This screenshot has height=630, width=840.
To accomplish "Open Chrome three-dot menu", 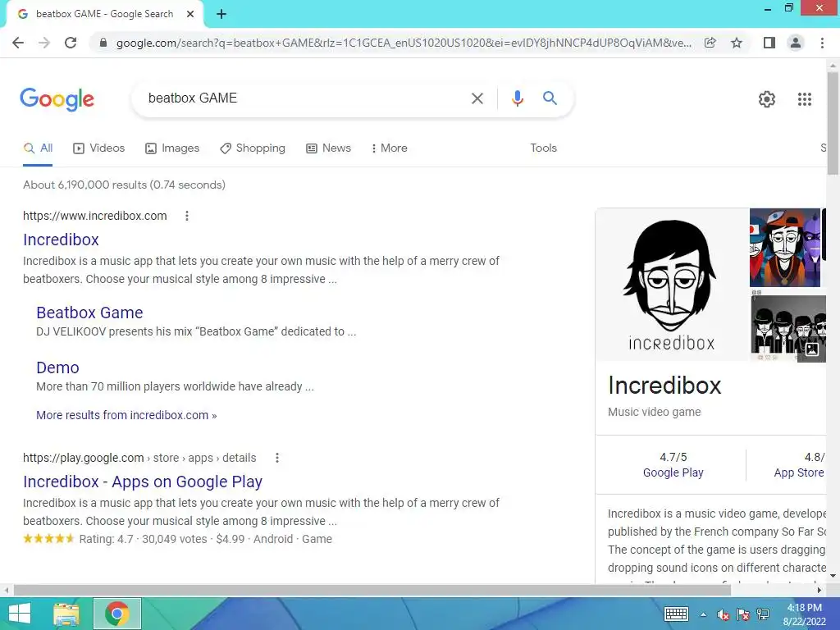I will click(822, 43).
